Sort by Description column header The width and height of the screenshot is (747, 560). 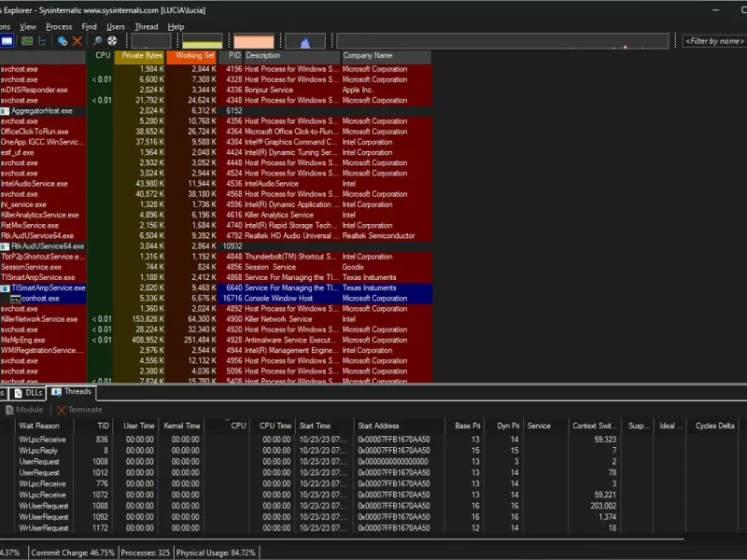click(x=292, y=56)
